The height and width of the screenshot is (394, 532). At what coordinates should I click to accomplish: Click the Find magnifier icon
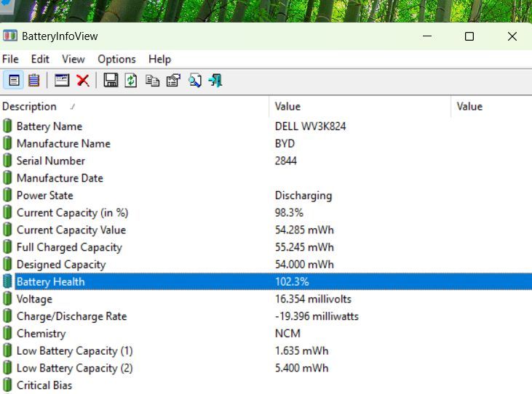tap(194, 81)
